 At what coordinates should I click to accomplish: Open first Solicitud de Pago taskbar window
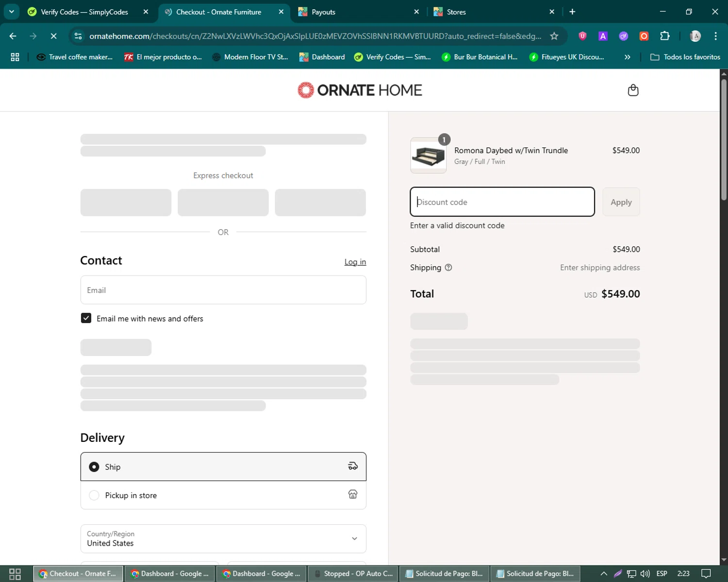[x=444, y=574]
